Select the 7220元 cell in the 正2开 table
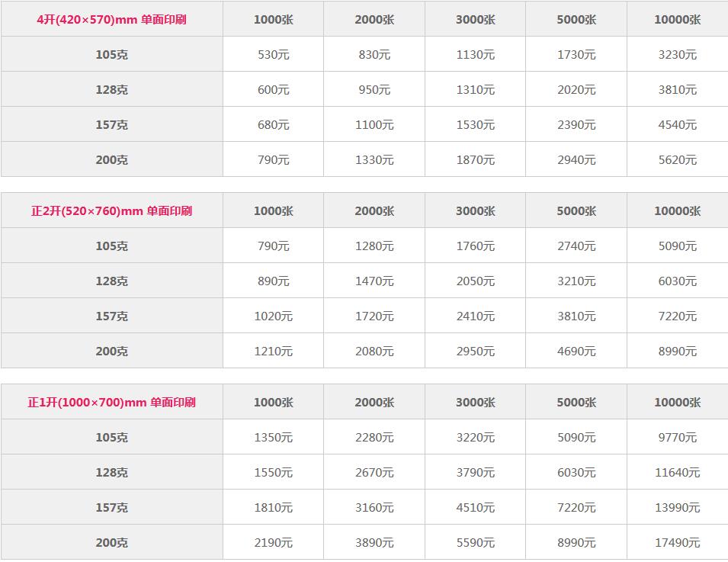The image size is (728, 562). (678, 316)
